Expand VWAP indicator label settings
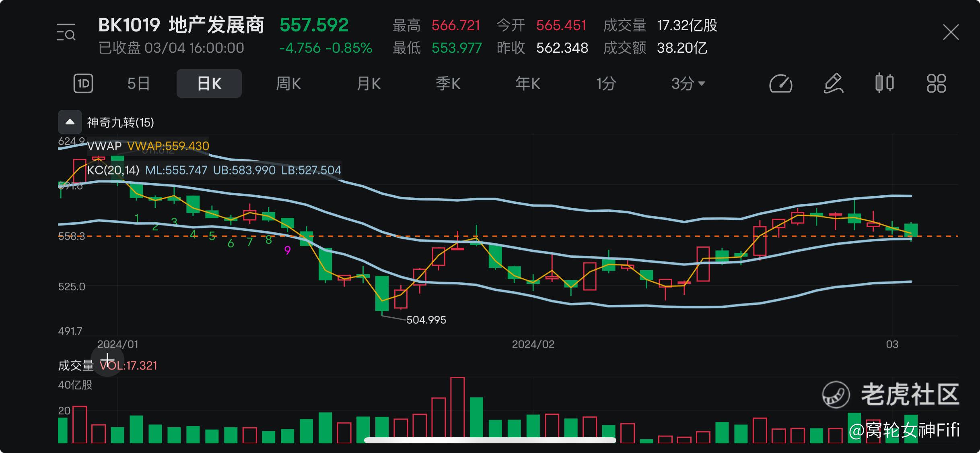This screenshot has height=453, width=980. tap(104, 146)
